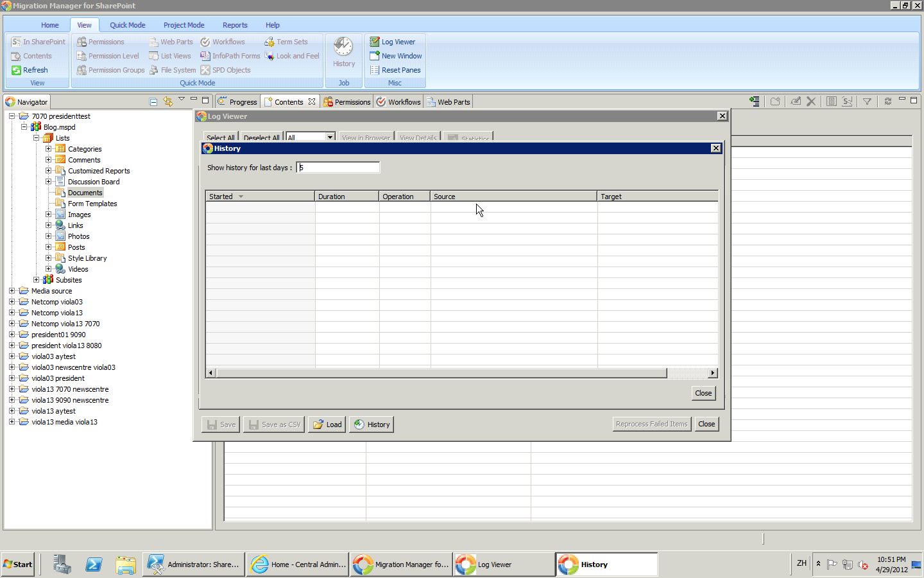The image size is (924, 578).
Task: Select the Workflows panel tab
Action: (x=398, y=101)
